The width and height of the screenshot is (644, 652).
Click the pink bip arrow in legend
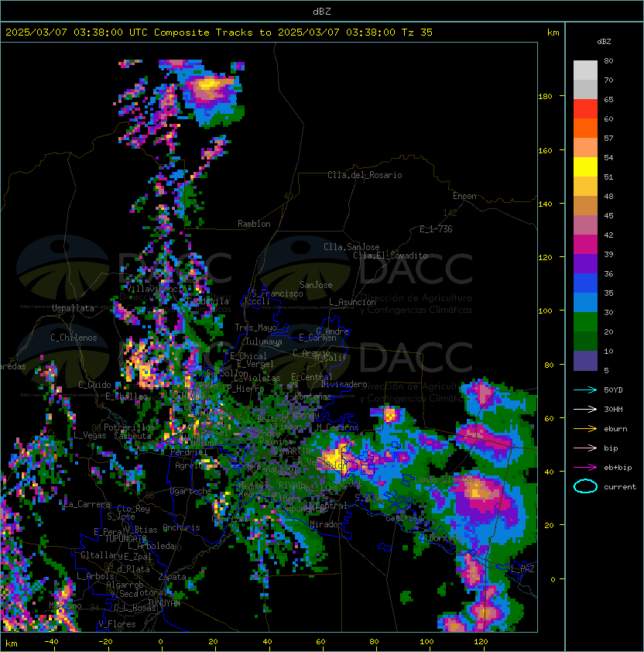(x=585, y=448)
